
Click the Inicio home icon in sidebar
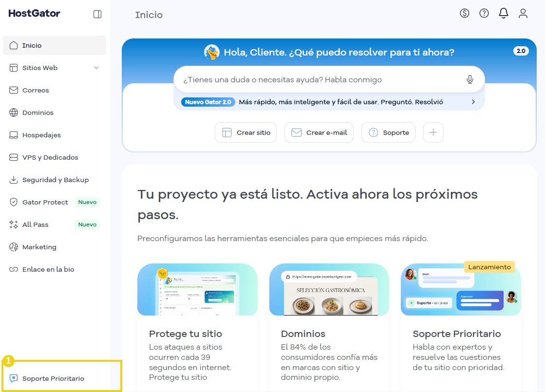click(x=14, y=45)
